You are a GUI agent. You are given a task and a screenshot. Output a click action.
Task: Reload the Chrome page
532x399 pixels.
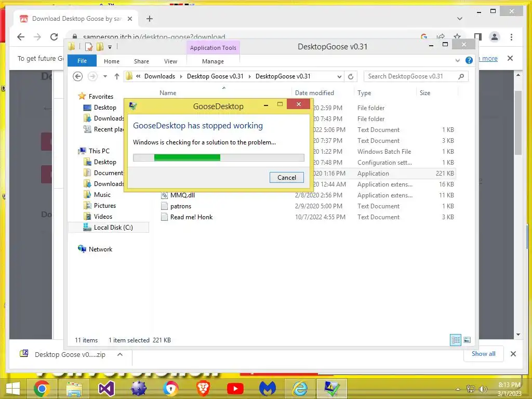point(54,37)
